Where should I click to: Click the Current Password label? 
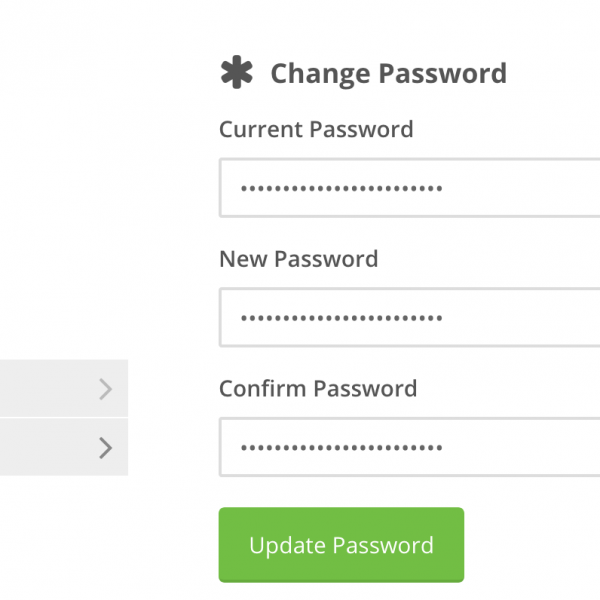pyautogui.click(x=316, y=129)
